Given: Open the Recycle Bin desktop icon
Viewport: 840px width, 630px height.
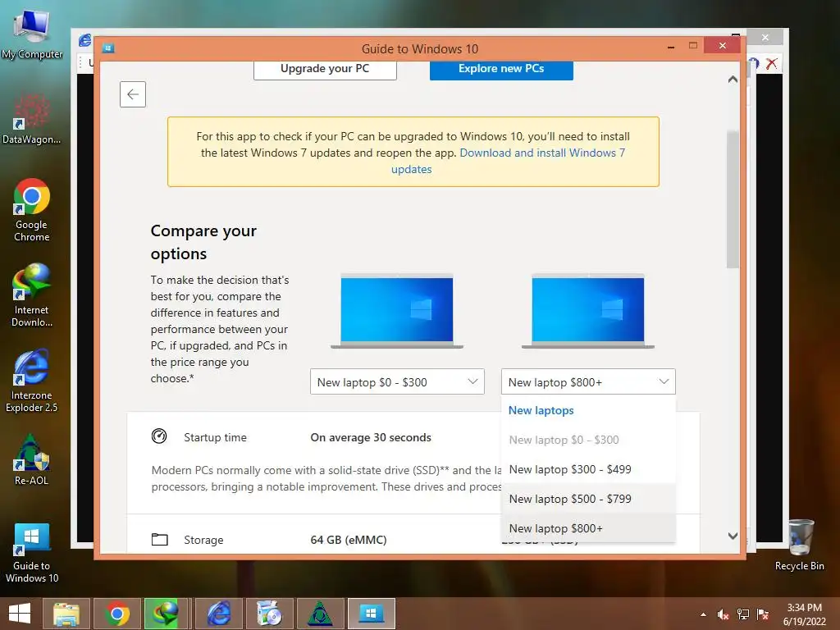Looking at the screenshot, I should coord(799,545).
